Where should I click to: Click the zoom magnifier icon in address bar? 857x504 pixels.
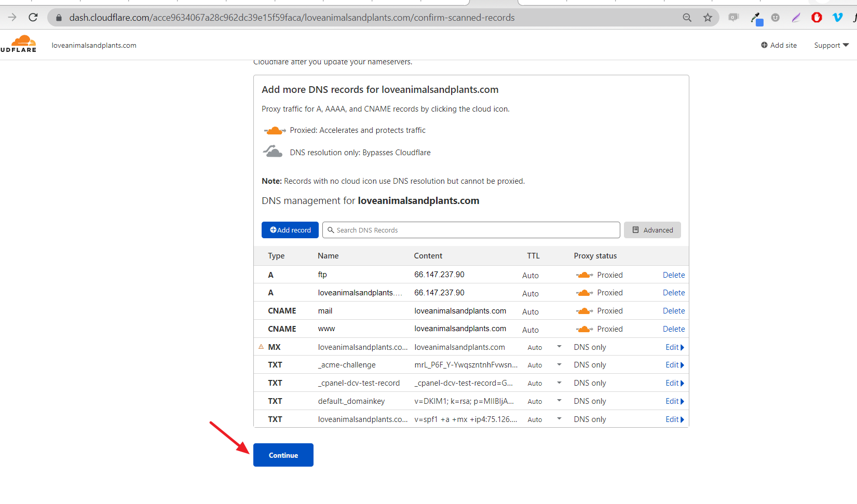point(687,18)
